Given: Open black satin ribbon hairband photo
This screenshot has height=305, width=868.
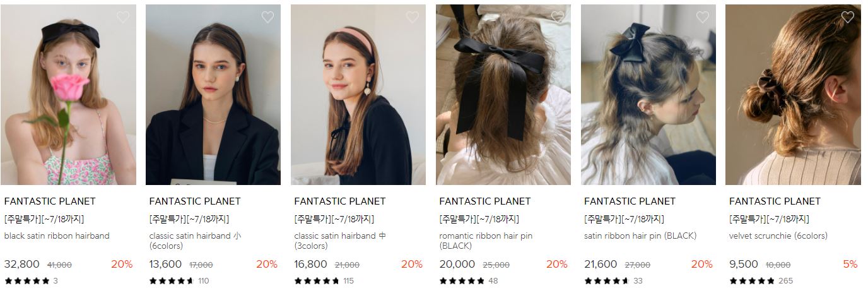Looking at the screenshot, I should 68,95.
